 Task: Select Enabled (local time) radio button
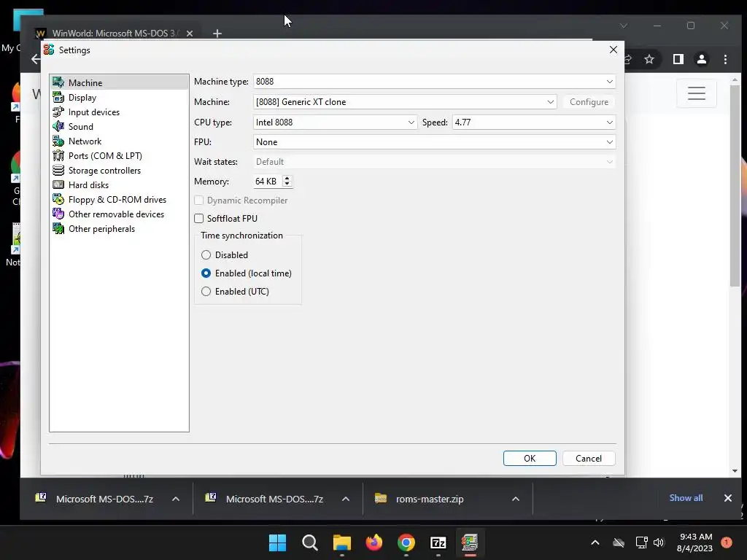click(206, 273)
